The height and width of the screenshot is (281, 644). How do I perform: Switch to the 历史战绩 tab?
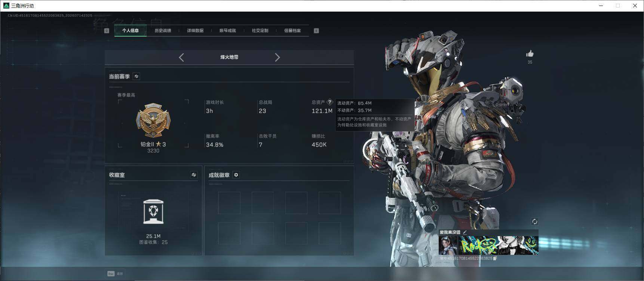click(163, 31)
